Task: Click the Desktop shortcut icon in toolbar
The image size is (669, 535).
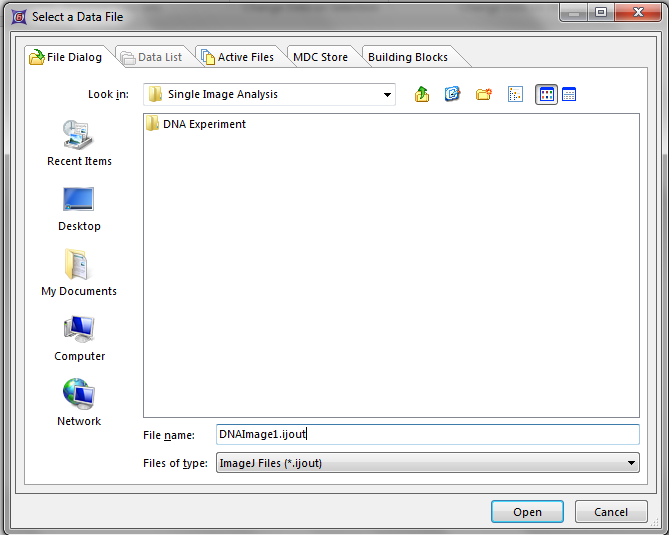Action: (x=452, y=94)
